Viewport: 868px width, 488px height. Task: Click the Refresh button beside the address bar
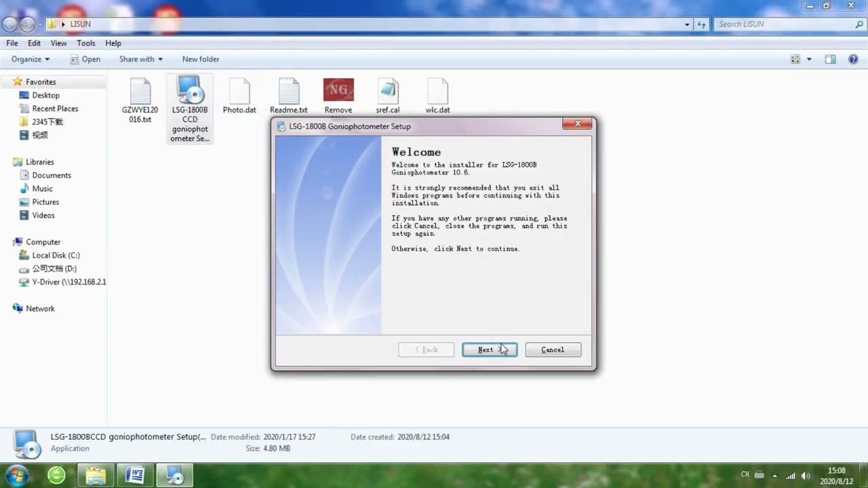pos(701,24)
